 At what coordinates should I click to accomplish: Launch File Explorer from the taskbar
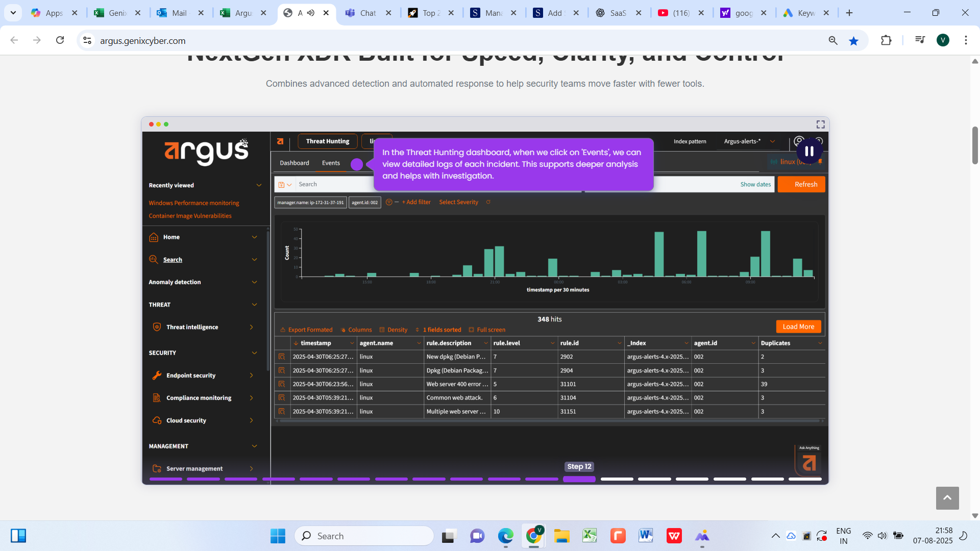point(561,536)
